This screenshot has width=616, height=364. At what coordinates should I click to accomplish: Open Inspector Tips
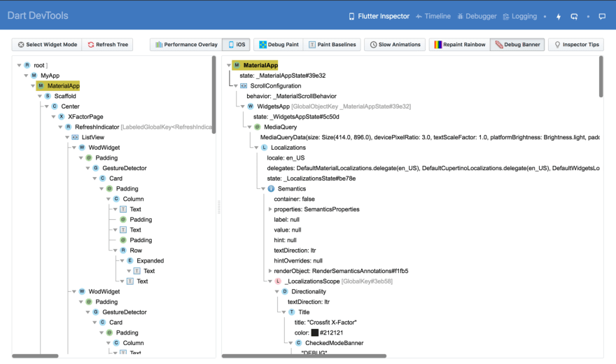(x=576, y=44)
